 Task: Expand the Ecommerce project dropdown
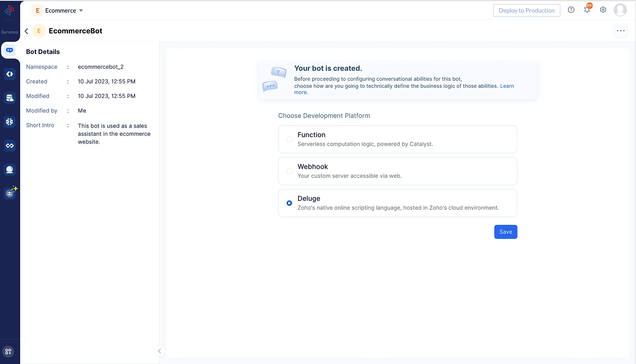[81, 10]
